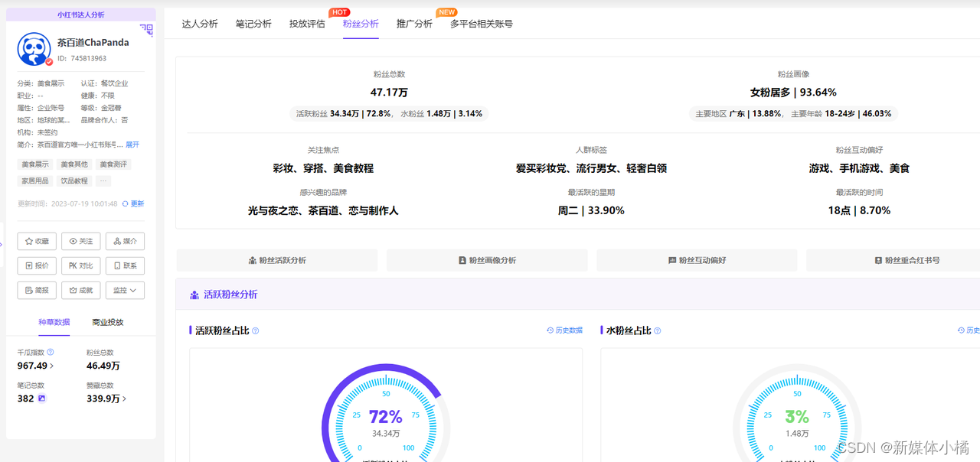980x462 pixels.
Task: Click the 72% active fans gauge
Action: click(385, 417)
